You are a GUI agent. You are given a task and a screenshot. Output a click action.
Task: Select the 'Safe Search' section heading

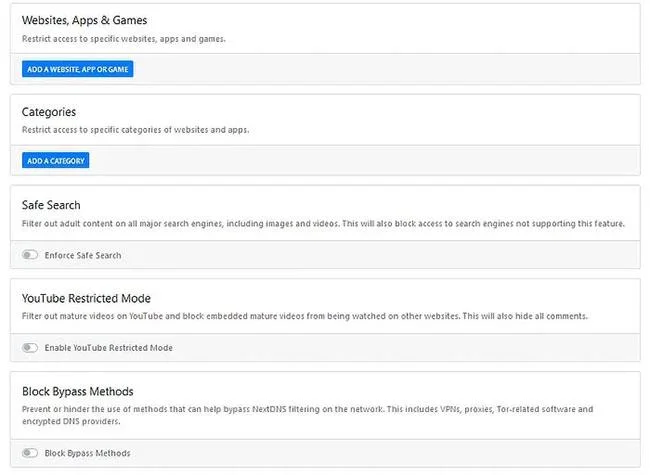pos(51,205)
